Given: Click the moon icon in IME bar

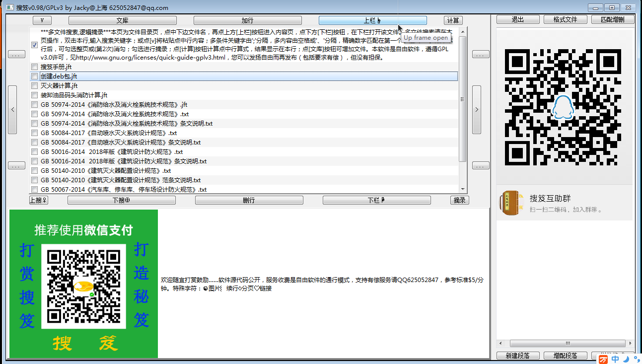Looking at the screenshot, I should pos(626,359).
